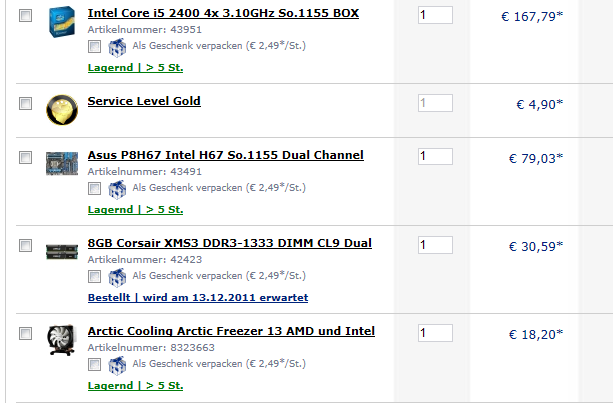Screen dimensions: 613x403
Task: Click price € 79,03
Action: pos(536,158)
